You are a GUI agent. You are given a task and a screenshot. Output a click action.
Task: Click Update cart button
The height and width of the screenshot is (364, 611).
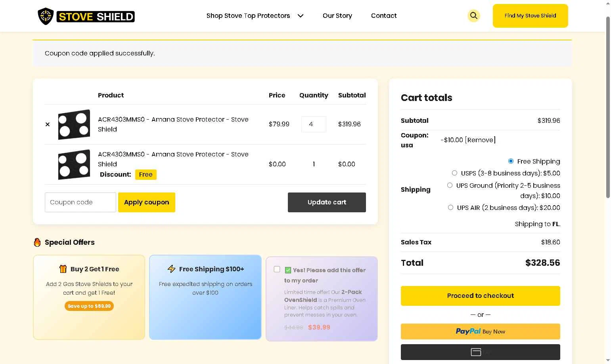327,202
